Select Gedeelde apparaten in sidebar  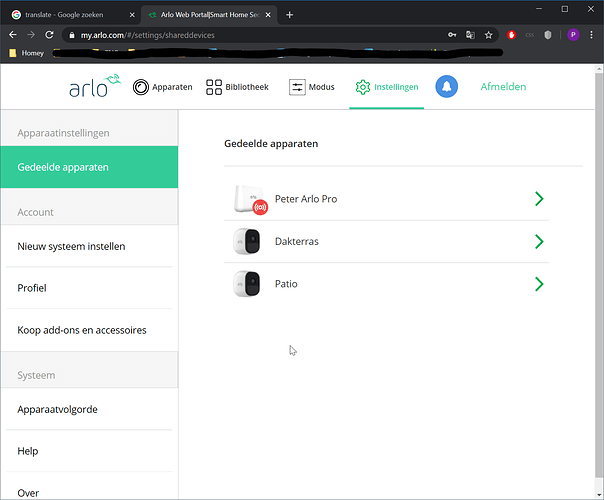pos(89,167)
